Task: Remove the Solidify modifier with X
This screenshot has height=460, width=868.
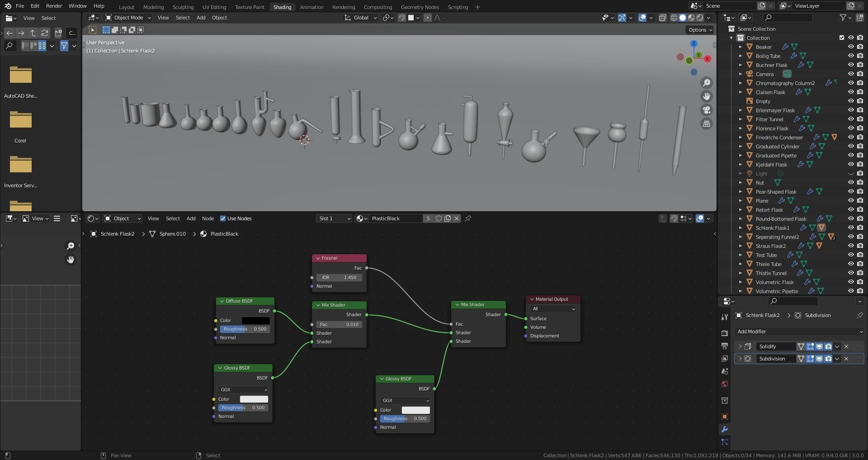Action: pos(846,346)
